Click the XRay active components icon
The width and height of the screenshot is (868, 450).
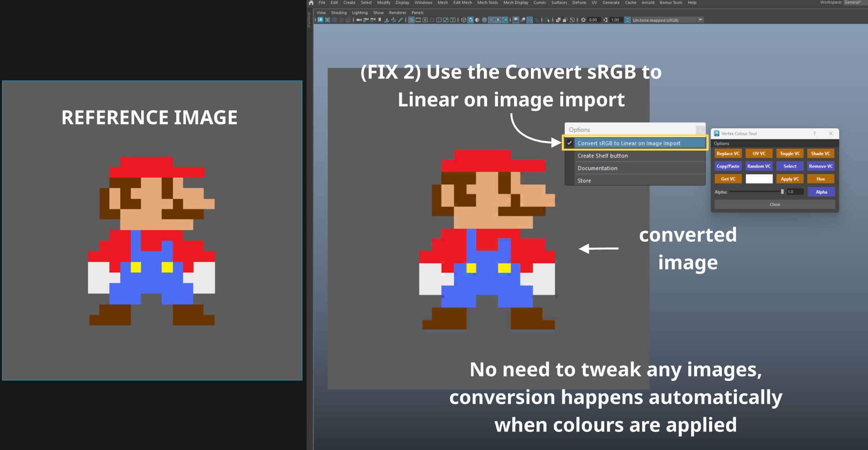(565, 20)
